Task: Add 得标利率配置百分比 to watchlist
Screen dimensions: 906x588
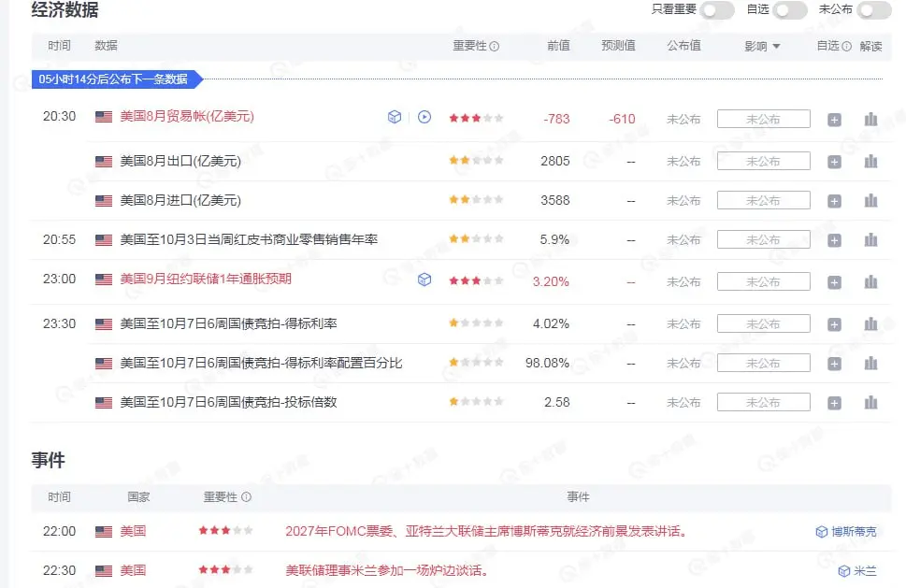Action: pyautogui.click(x=834, y=364)
